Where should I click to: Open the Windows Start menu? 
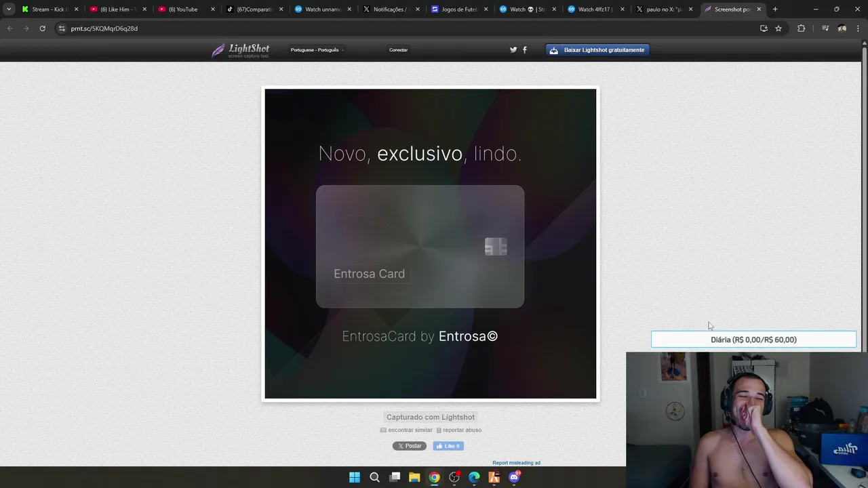click(x=355, y=478)
